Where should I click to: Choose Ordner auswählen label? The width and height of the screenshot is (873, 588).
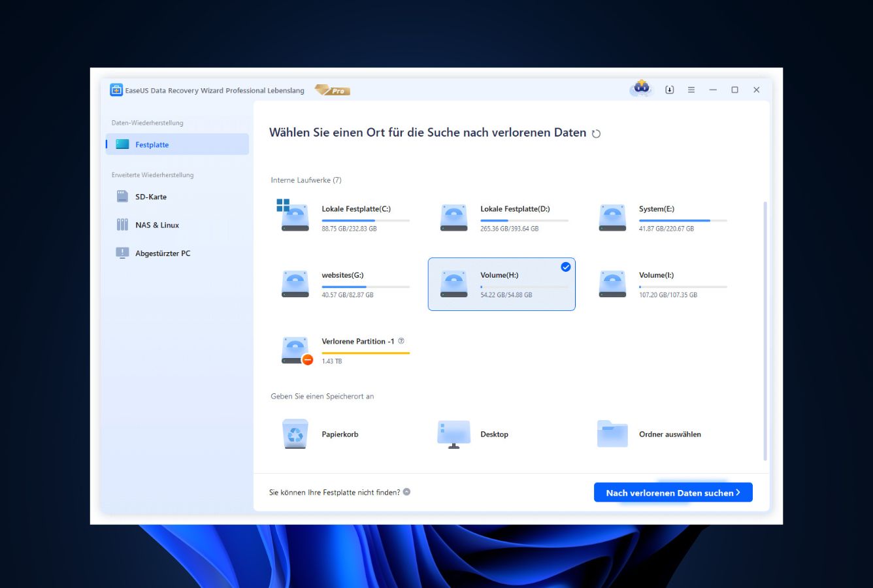tap(670, 434)
